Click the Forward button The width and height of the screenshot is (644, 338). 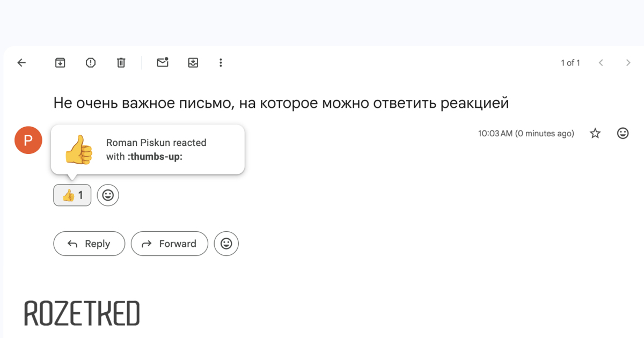pos(170,244)
